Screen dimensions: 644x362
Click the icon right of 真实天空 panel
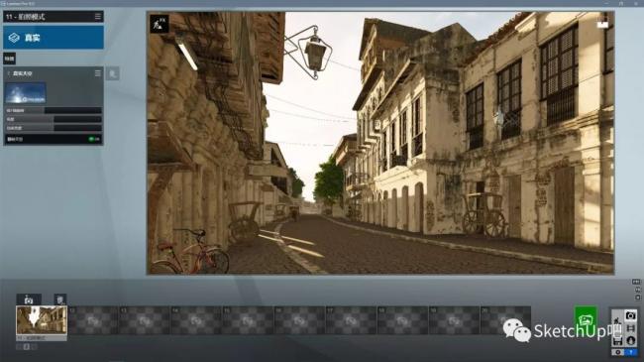point(112,73)
